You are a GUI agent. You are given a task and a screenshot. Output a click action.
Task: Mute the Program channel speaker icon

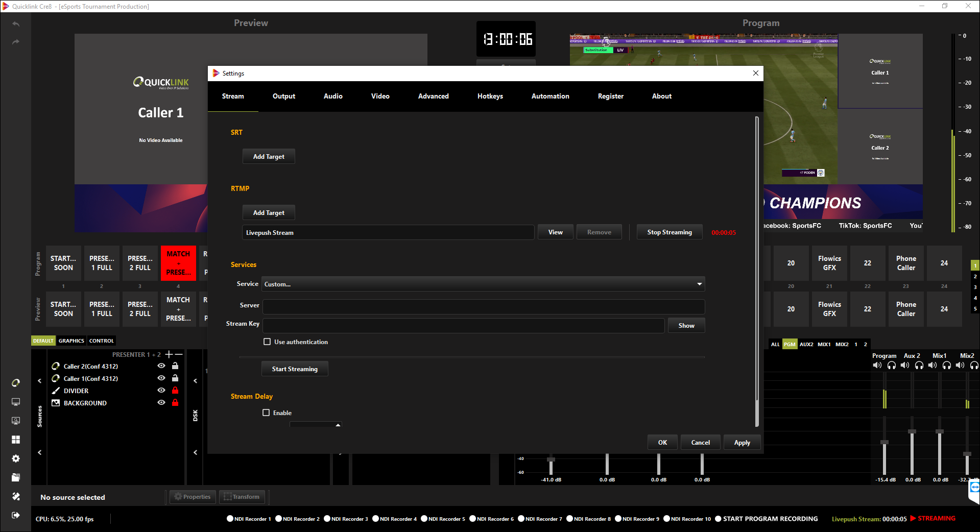click(877, 365)
